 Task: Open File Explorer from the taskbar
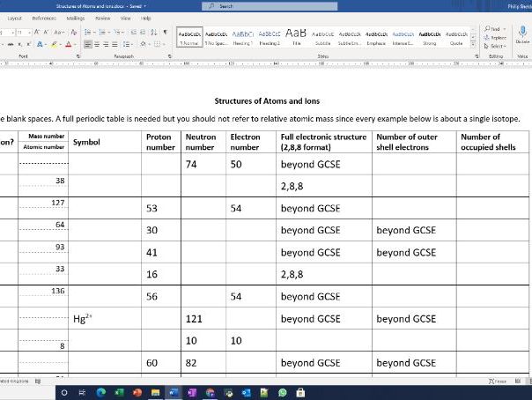click(155, 393)
